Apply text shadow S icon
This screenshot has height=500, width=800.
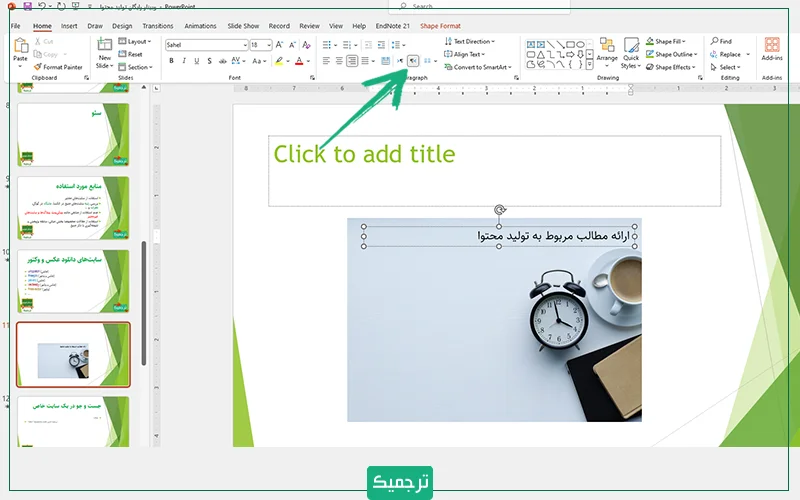[x=209, y=61]
